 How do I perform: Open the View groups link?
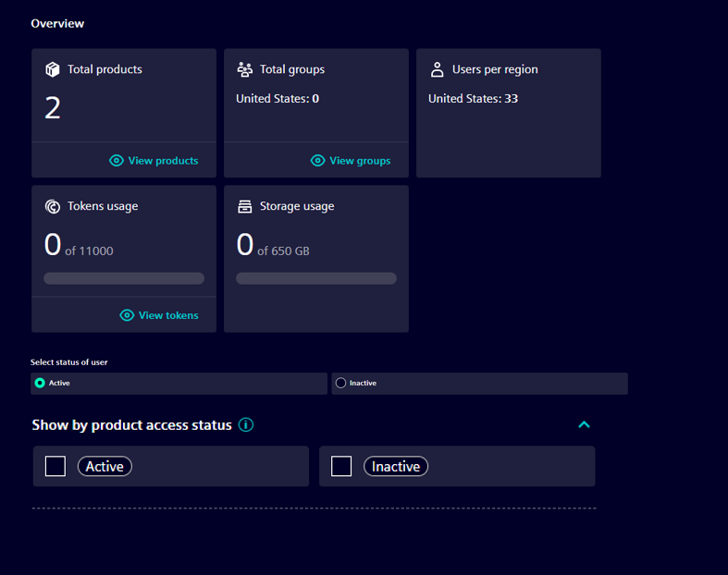(x=360, y=161)
